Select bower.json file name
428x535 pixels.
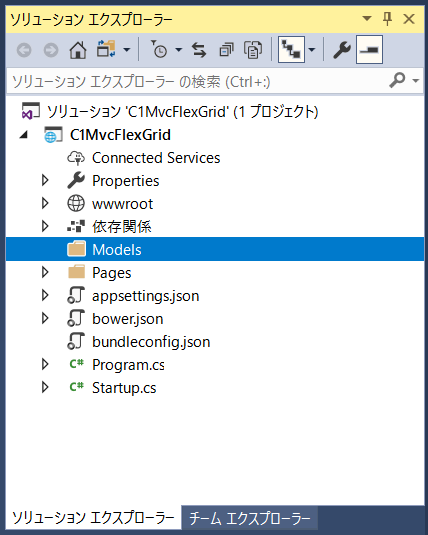[128, 319]
